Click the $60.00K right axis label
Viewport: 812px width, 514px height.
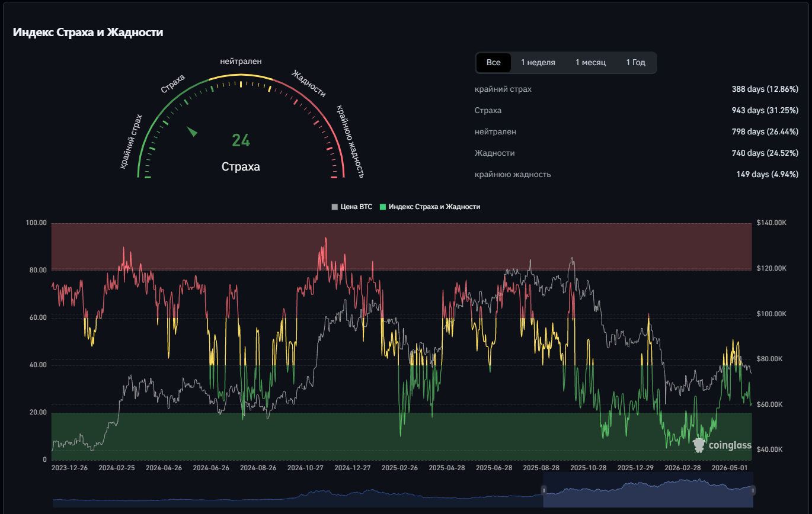click(770, 404)
